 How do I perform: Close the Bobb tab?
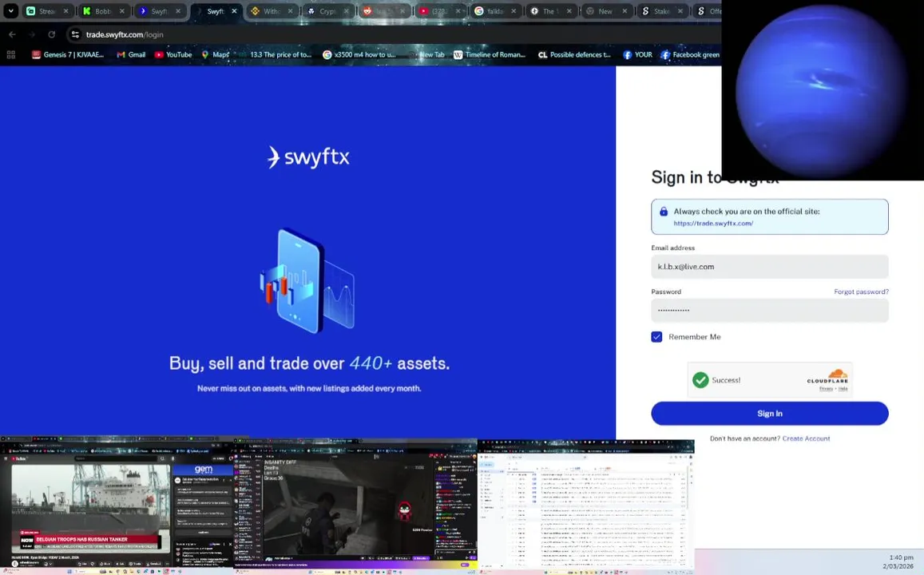[x=122, y=11]
